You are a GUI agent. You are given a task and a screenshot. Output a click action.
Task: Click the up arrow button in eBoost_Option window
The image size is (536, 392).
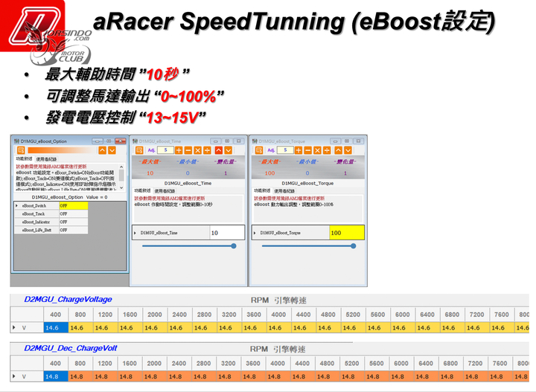(102, 150)
